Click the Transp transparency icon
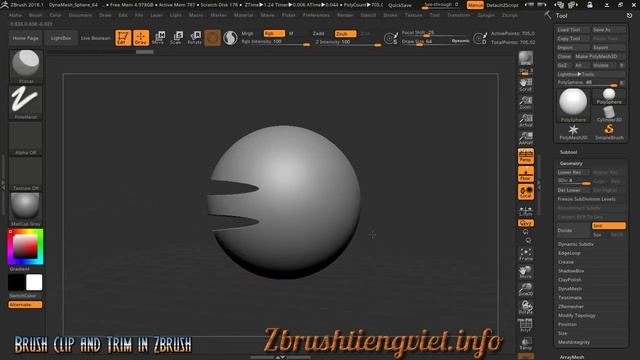Image resolution: width=640 pixels, height=360 pixels. pyautogui.click(x=526, y=343)
